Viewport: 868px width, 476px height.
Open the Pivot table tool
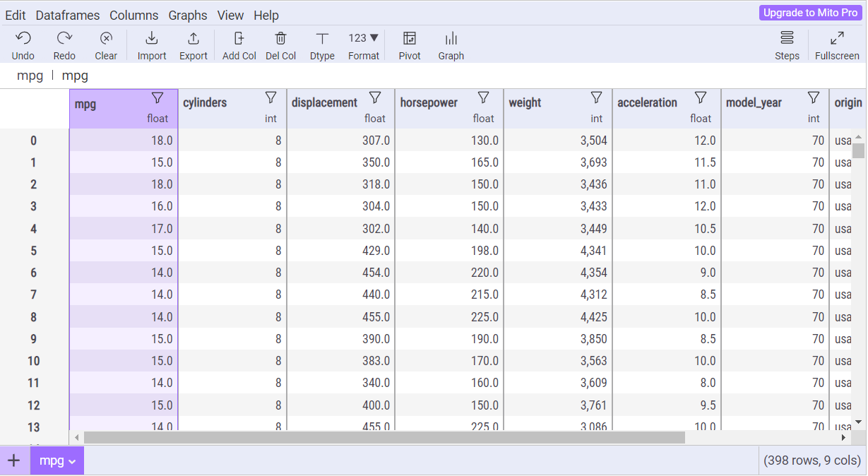tap(410, 39)
